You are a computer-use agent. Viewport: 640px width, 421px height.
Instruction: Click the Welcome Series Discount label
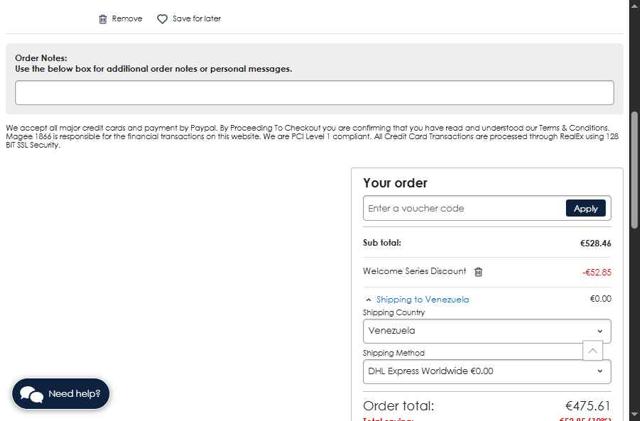[414, 271]
